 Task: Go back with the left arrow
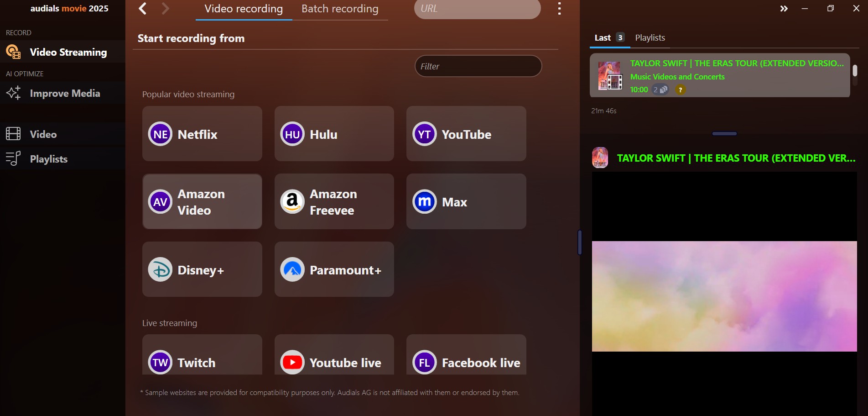(143, 8)
